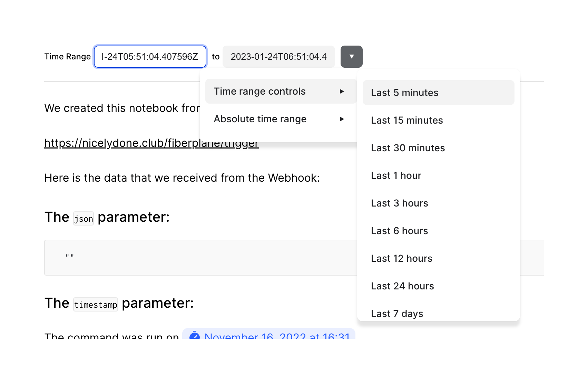The height and width of the screenshot is (383, 588).
Task: Choose Last 1 hour
Action: [x=396, y=175]
